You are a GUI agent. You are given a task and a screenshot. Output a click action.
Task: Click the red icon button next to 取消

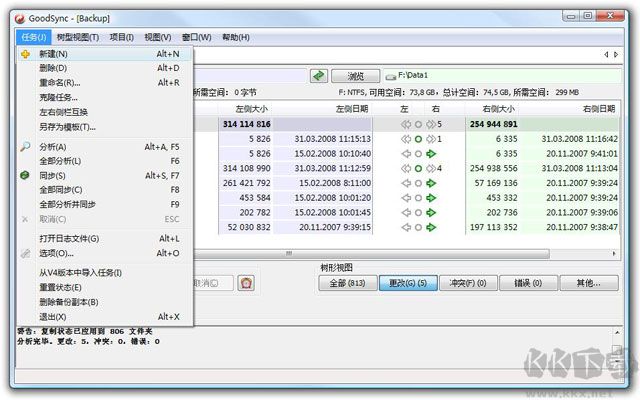[246, 283]
